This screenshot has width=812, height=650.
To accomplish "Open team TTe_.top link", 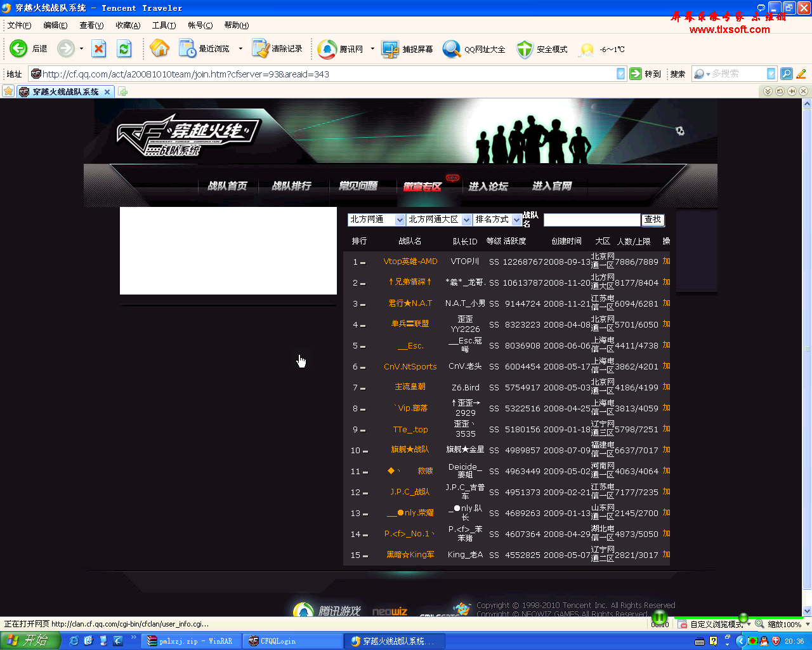I will coord(410,429).
